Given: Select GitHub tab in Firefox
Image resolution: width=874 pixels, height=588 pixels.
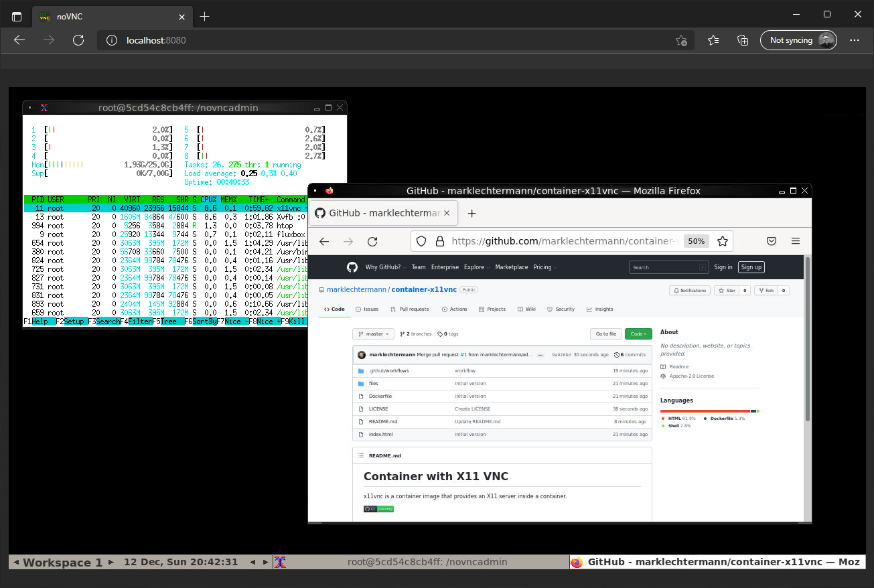Looking at the screenshot, I should (383, 213).
